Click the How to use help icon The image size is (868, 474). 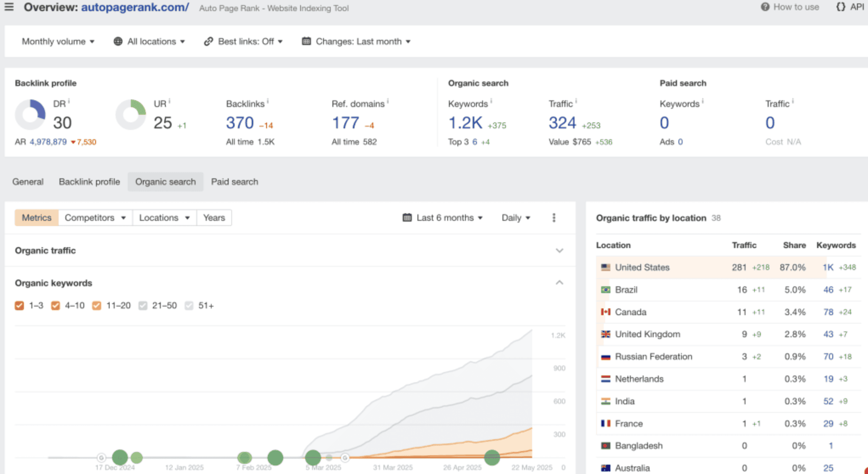point(765,7)
